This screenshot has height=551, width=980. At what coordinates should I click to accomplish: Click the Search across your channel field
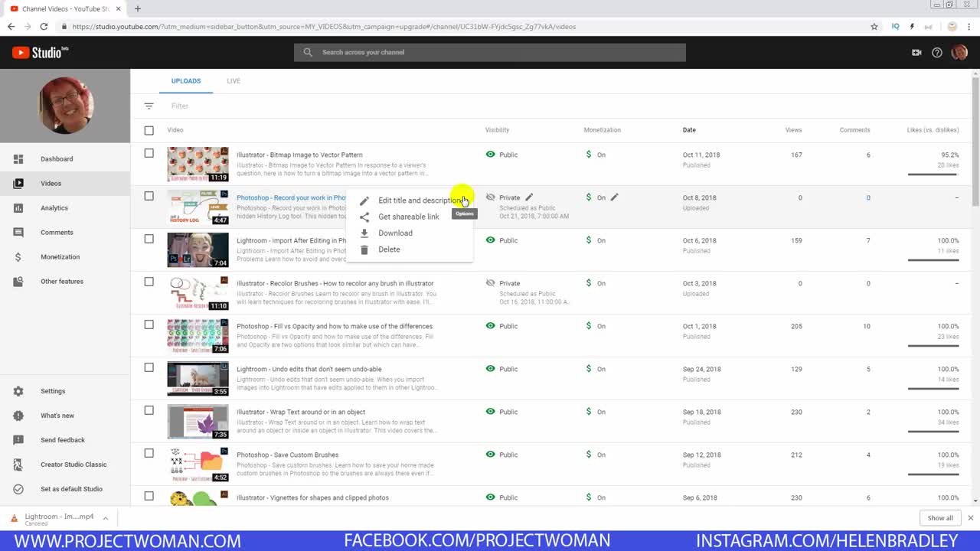point(490,53)
